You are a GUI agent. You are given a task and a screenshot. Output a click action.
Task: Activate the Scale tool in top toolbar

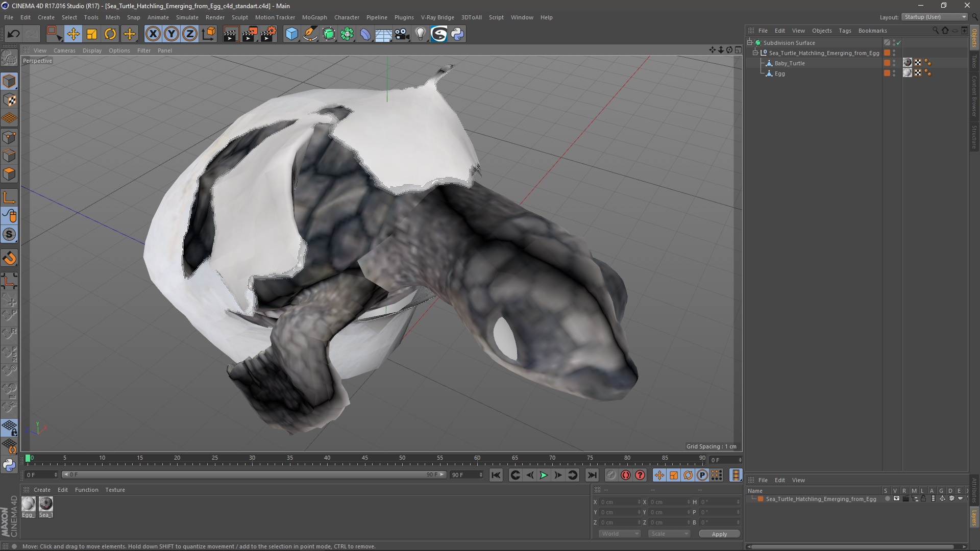[x=92, y=34]
